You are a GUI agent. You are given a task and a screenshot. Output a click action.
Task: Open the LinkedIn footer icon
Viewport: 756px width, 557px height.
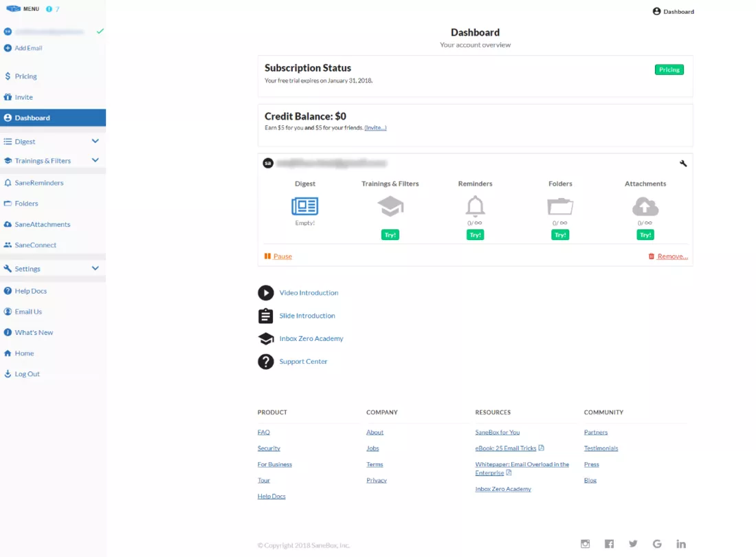tap(681, 544)
